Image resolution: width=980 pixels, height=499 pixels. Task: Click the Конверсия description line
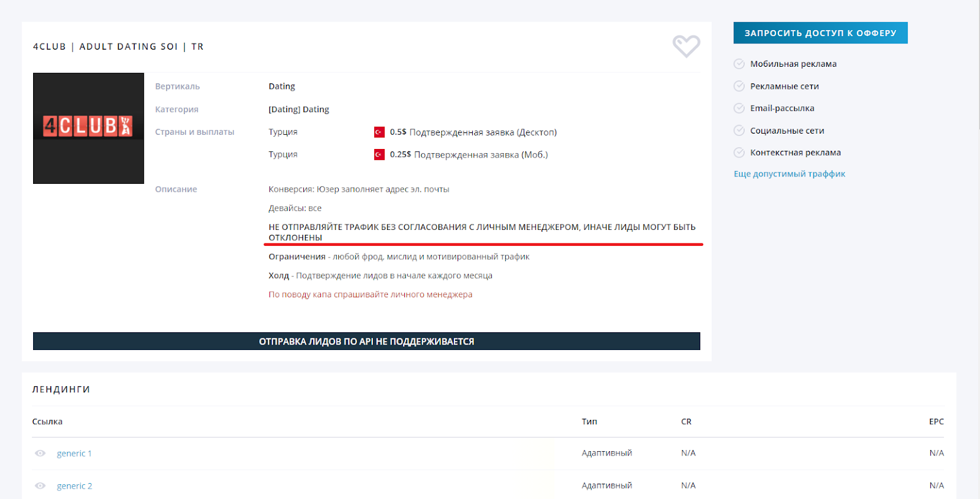[x=359, y=189]
